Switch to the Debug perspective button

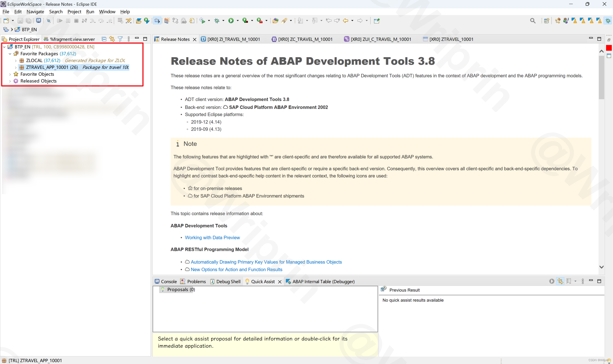[x=608, y=21]
